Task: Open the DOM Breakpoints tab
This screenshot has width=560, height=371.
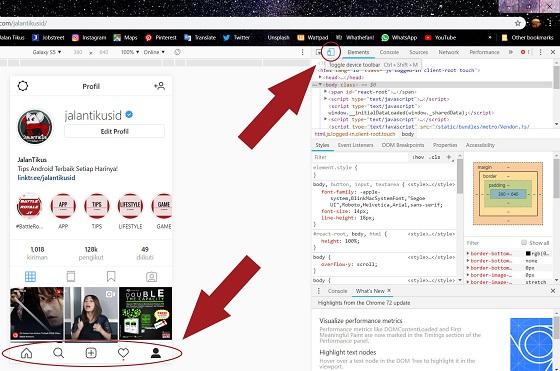Action: click(x=403, y=145)
